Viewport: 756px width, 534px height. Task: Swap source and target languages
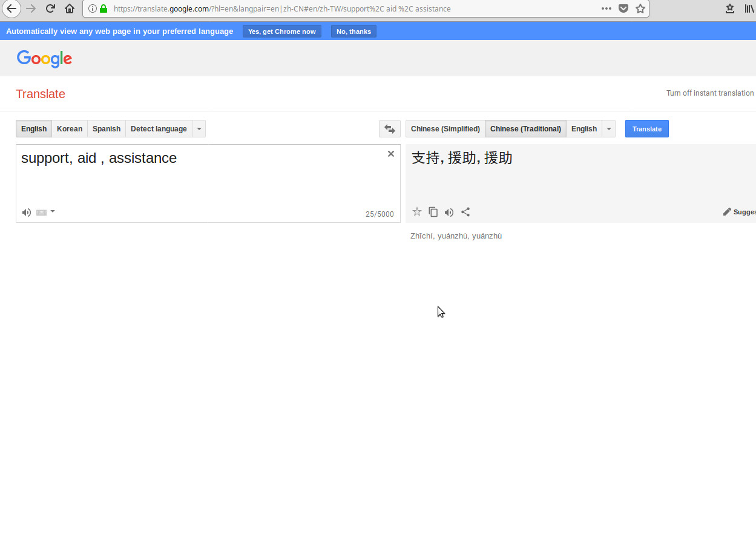point(389,129)
